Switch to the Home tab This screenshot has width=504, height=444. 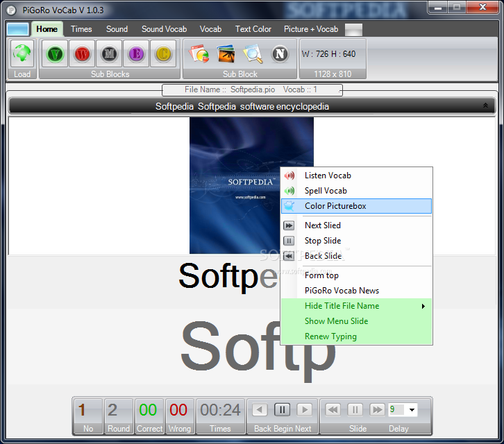tap(47, 29)
